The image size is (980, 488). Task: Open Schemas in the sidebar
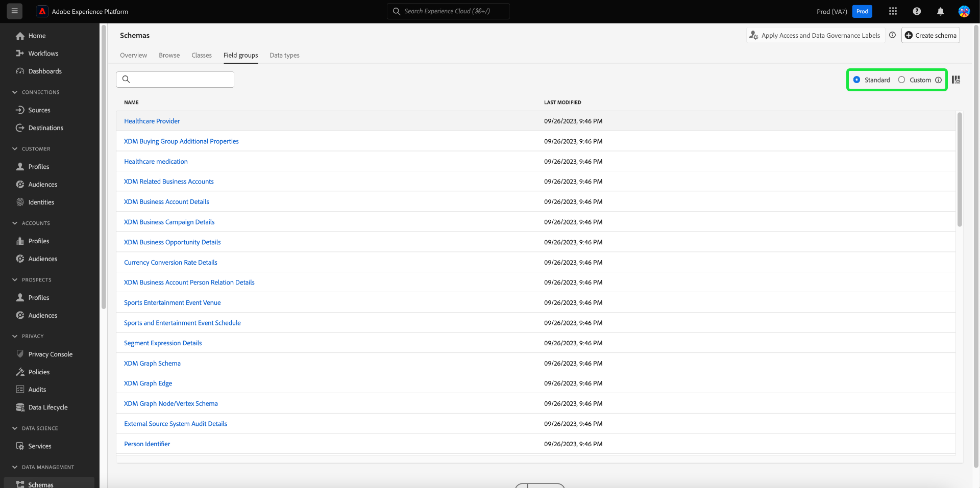point(49,482)
